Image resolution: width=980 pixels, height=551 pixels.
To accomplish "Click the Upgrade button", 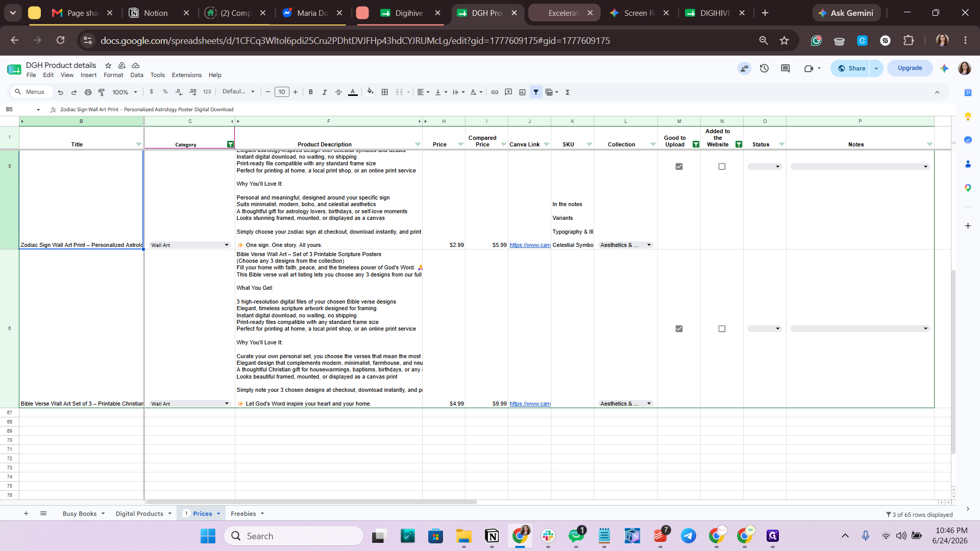I will coord(910,68).
